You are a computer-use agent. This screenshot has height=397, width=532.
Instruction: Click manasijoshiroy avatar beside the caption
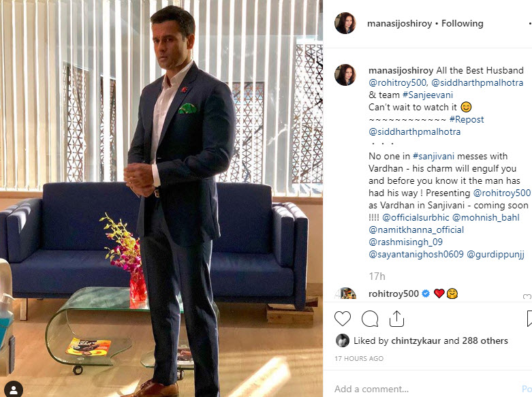click(x=345, y=75)
